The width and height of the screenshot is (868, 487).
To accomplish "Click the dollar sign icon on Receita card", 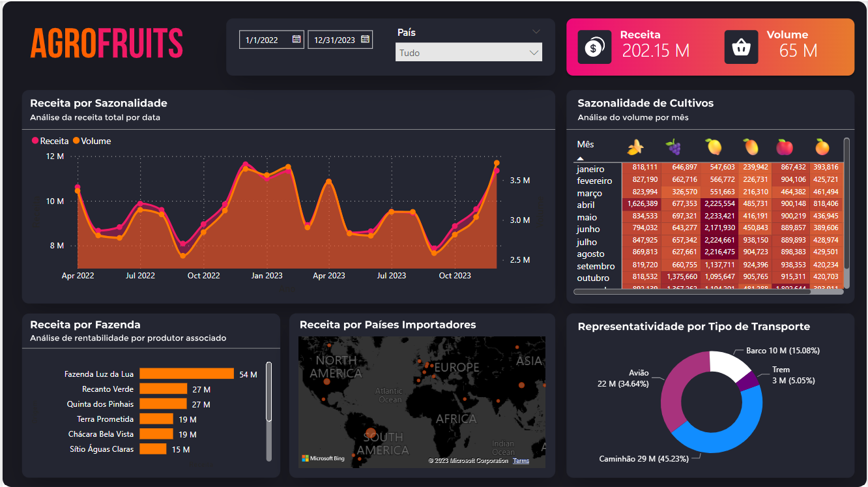I will point(594,46).
